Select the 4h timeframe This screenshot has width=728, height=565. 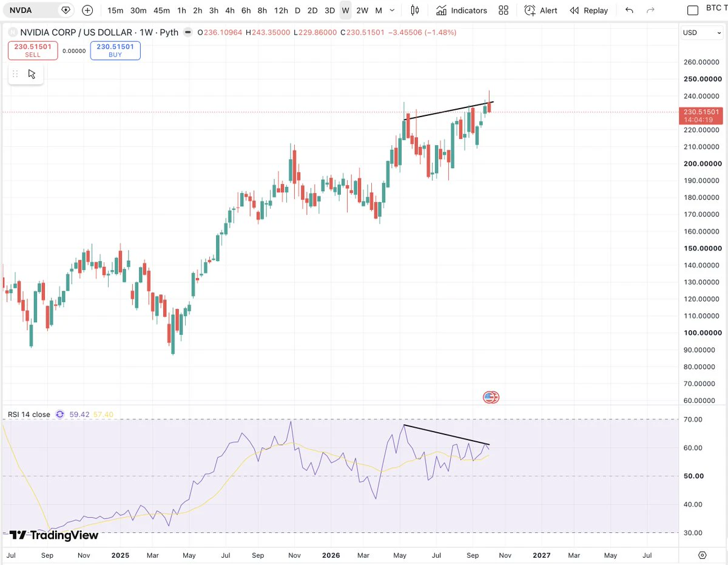pyautogui.click(x=230, y=10)
